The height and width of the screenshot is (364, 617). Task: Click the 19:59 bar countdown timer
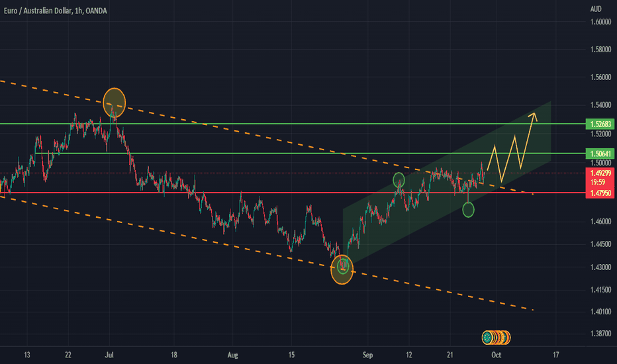click(x=598, y=182)
